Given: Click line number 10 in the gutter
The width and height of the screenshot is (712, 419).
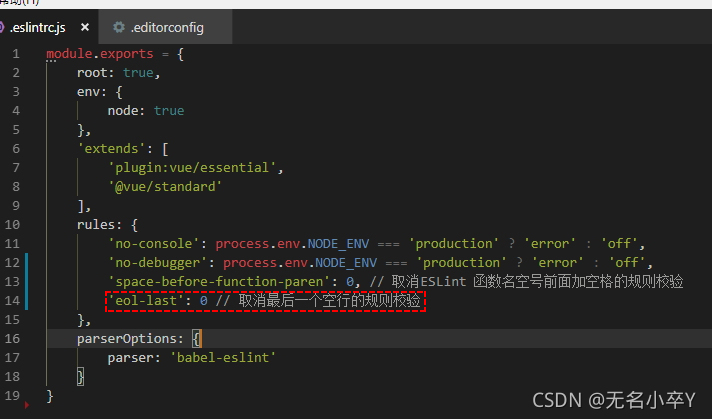Looking at the screenshot, I should click(13, 225).
